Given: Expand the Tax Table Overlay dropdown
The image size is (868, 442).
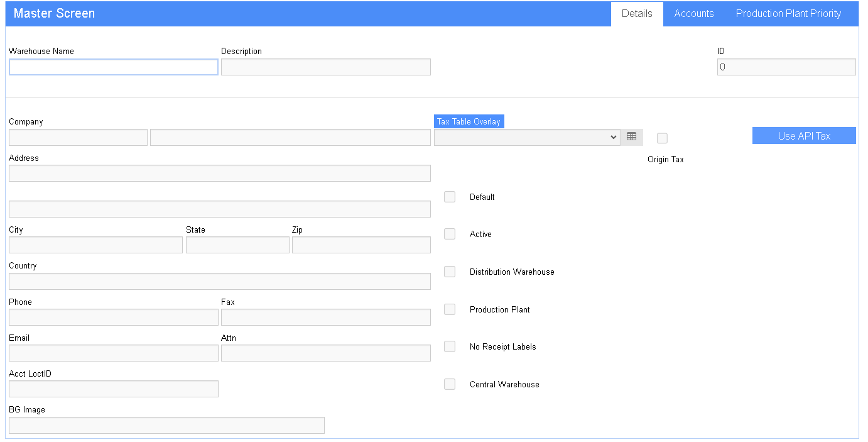Looking at the screenshot, I should tap(527, 137).
